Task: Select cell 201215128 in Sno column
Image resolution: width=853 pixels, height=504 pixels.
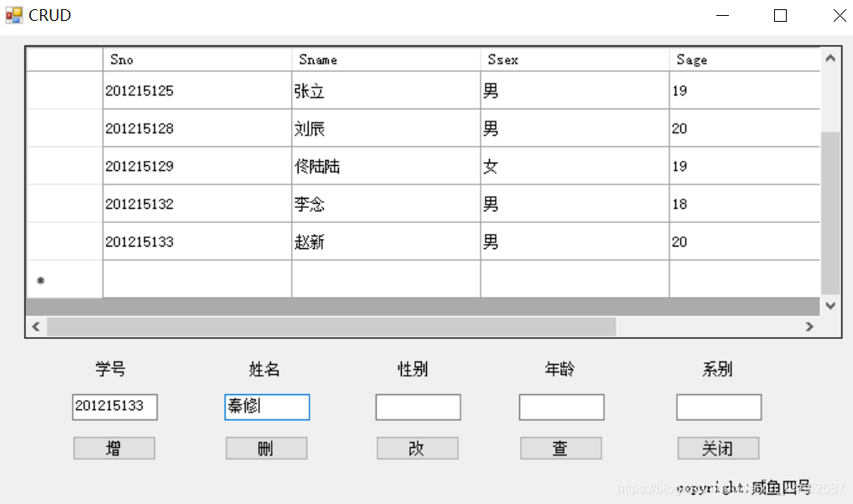Action: [x=197, y=128]
